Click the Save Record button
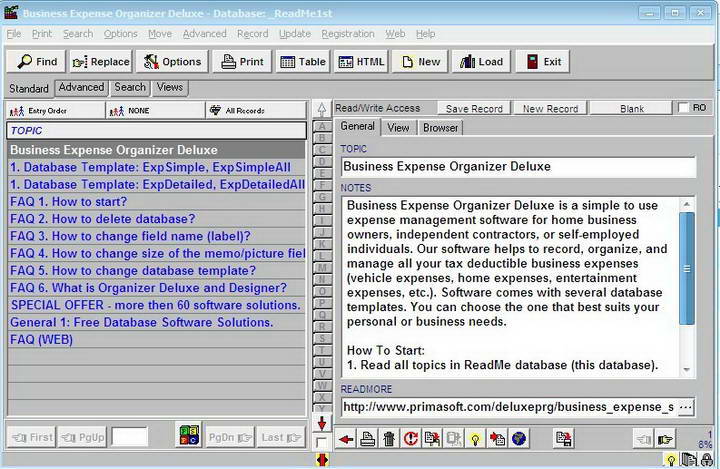 coord(474,108)
